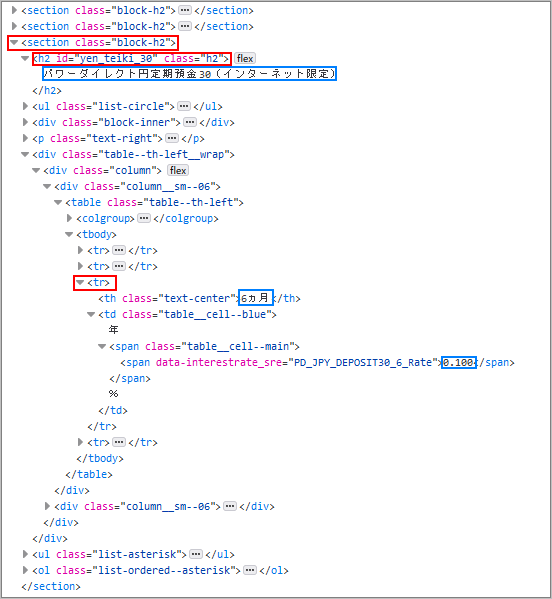Select the 6カ月 text in the th element

tap(256, 298)
